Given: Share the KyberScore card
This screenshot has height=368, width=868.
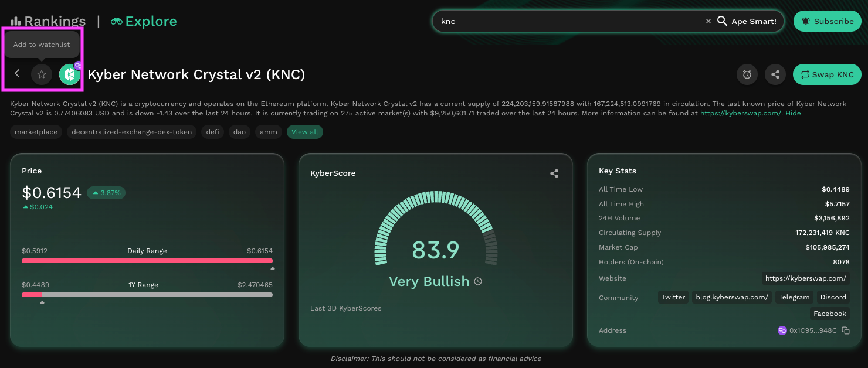Looking at the screenshot, I should point(554,173).
